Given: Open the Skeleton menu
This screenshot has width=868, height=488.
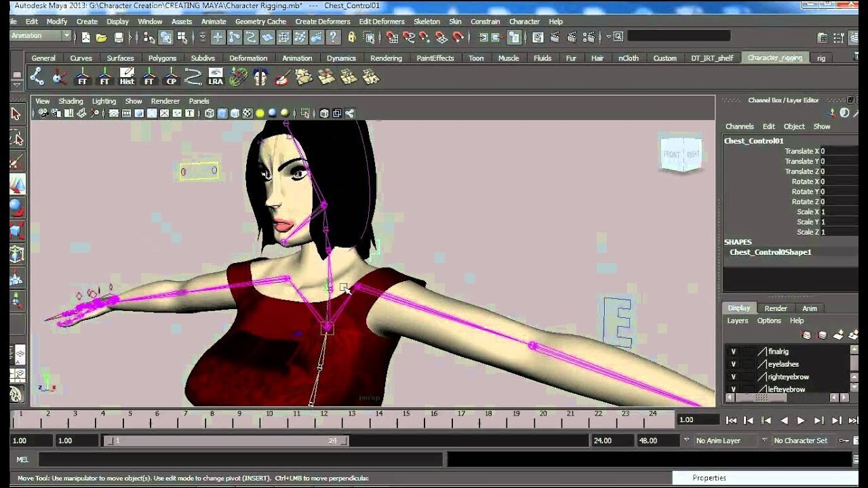Looking at the screenshot, I should [427, 21].
